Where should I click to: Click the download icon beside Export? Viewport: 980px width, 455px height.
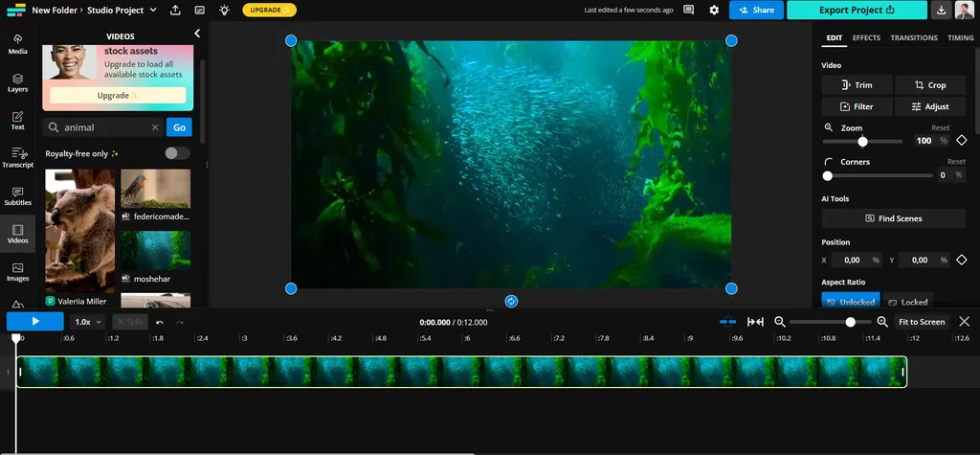[942, 10]
